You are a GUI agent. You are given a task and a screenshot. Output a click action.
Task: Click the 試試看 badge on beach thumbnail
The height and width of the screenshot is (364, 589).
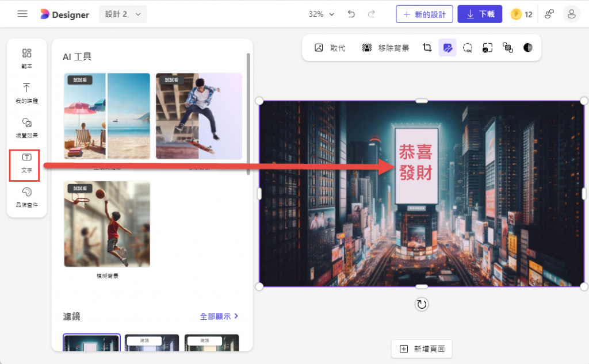click(x=80, y=80)
